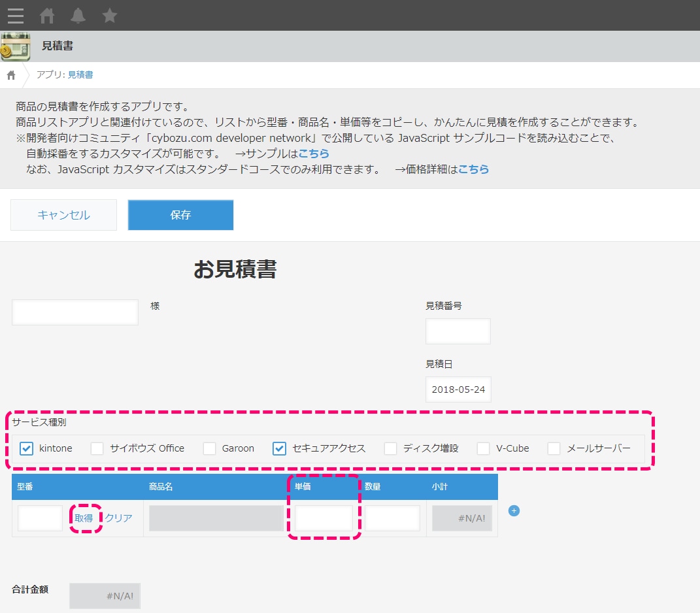
Task: Click the キャンセル cancel button
Action: (63, 214)
